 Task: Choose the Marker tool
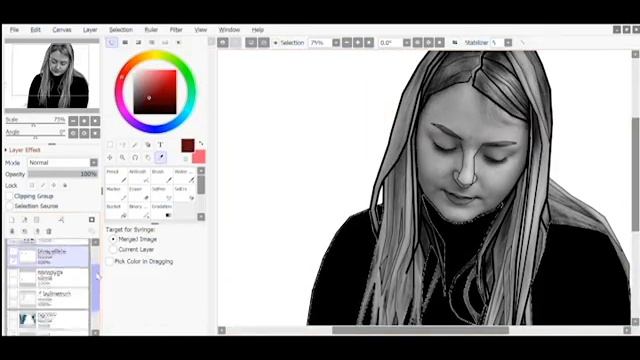tap(116, 194)
